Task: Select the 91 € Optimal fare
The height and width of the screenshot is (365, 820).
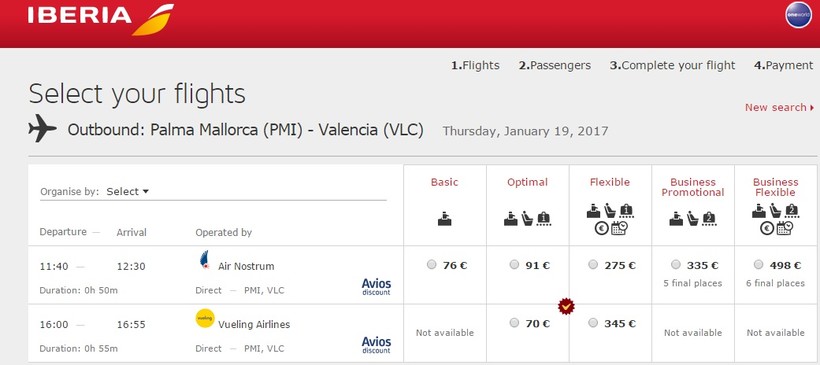Action: (x=514, y=265)
